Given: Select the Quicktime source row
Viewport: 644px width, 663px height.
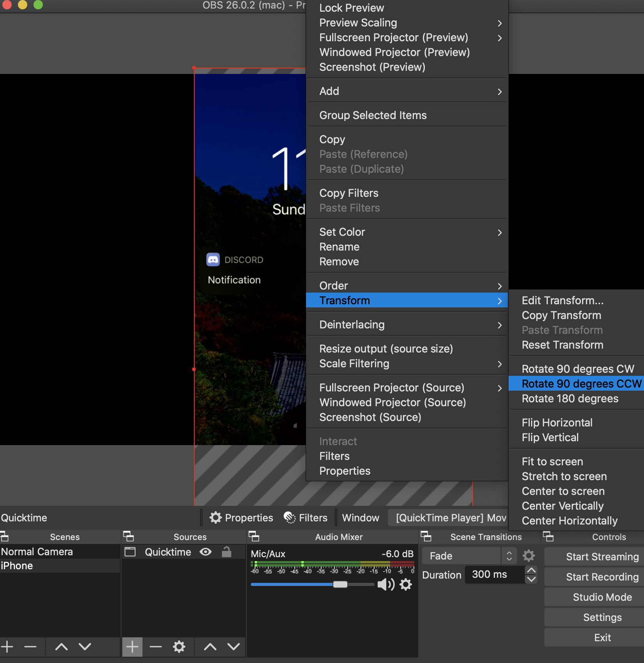Looking at the screenshot, I should pyautogui.click(x=183, y=552).
